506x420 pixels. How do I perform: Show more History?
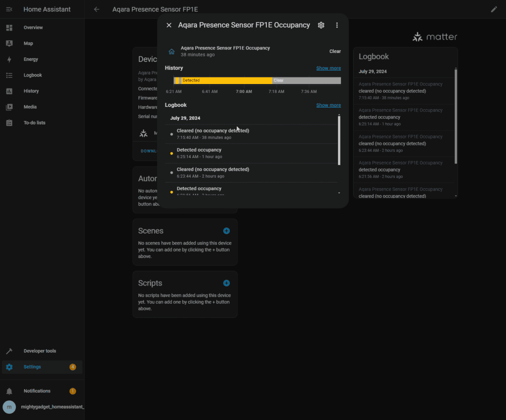pyautogui.click(x=328, y=68)
